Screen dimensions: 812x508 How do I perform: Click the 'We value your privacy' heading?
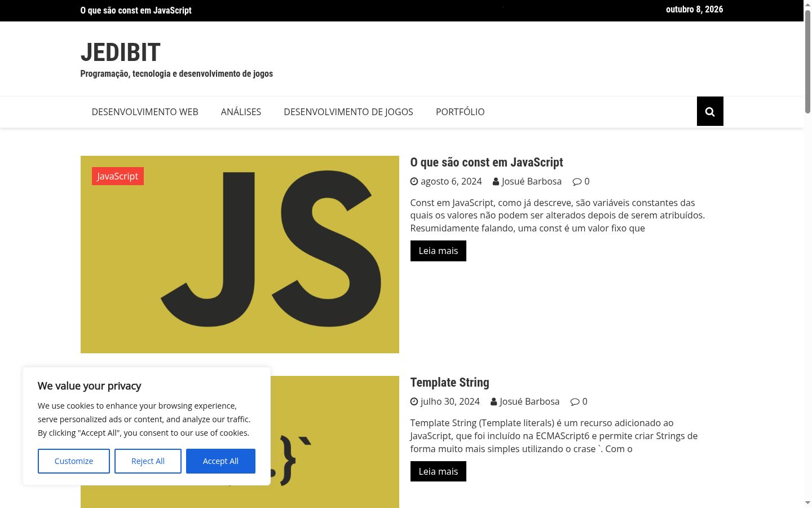(90, 386)
